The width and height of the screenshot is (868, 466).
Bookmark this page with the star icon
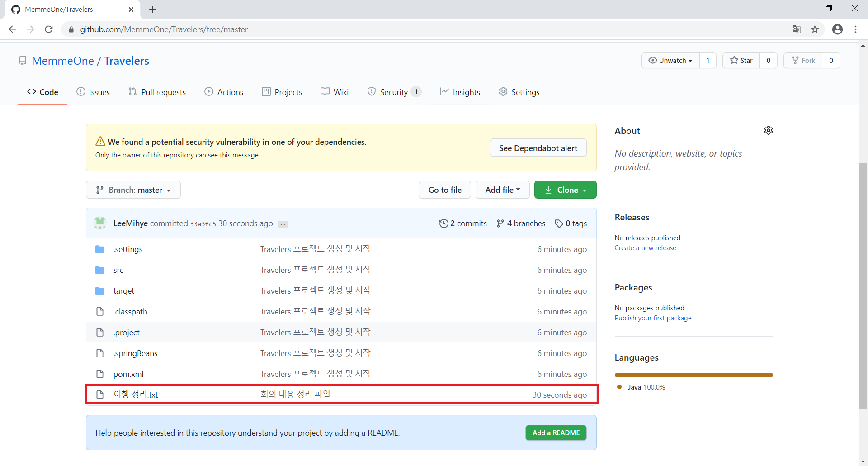point(815,29)
